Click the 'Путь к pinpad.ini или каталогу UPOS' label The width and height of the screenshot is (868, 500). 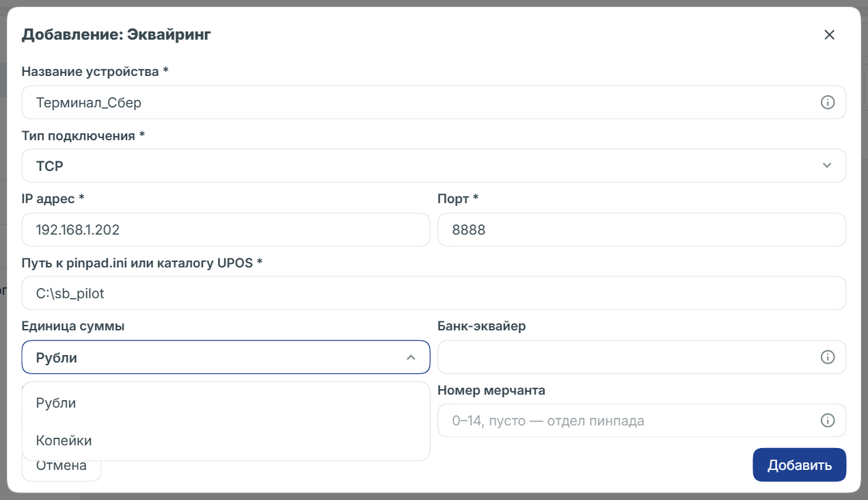click(x=142, y=263)
